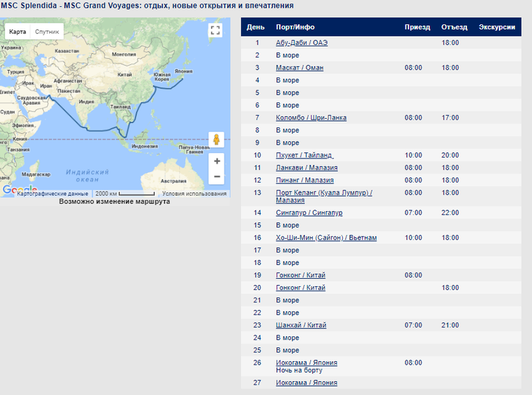The height and width of the screenshot is (395, 532).
Task: Zoom in on the map
Action: click(217, 161)
